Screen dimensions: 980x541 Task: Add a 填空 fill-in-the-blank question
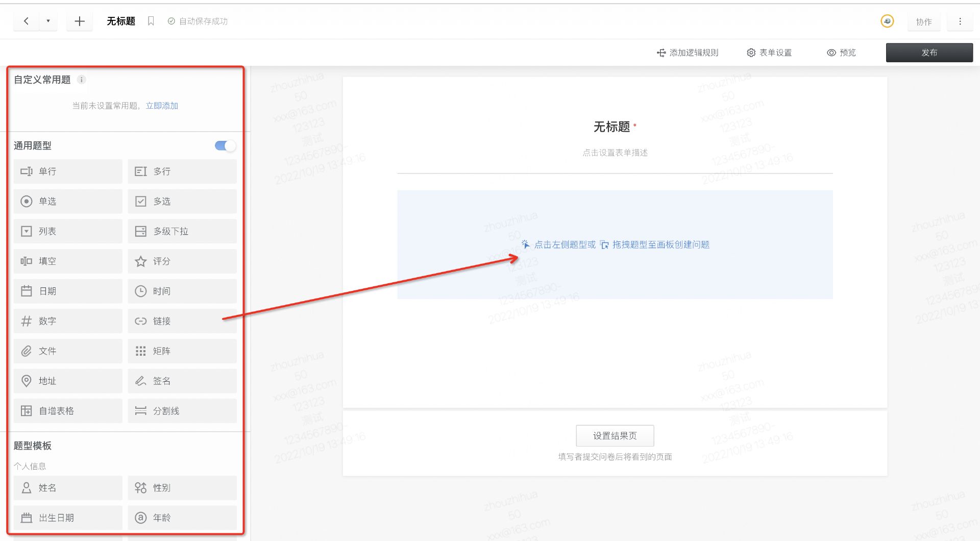pos(68,261)
